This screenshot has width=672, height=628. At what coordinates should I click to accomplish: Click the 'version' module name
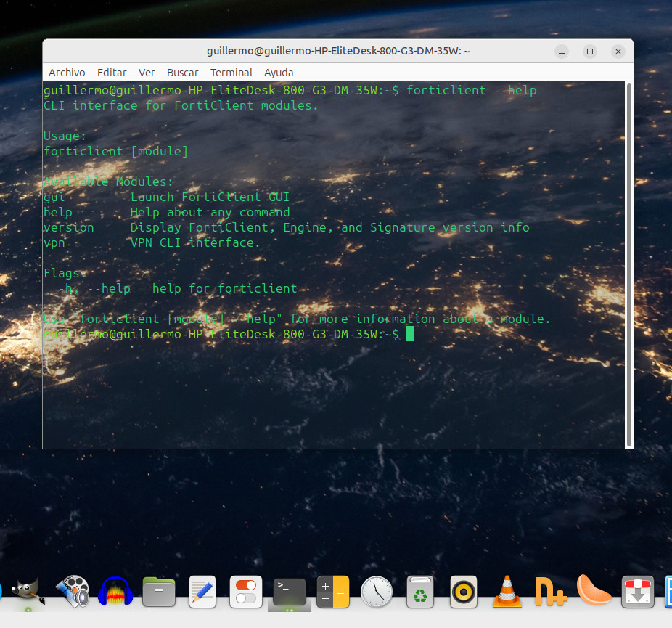(x=68, y=227)
